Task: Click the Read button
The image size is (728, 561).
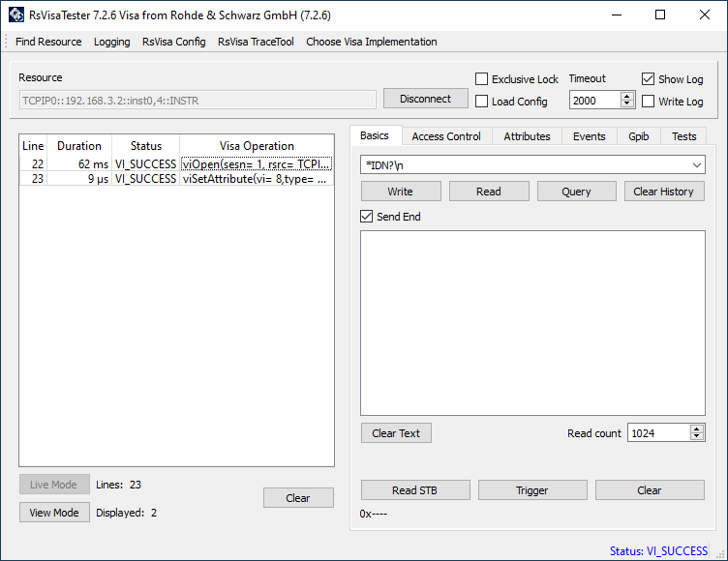Action: (489, 192)
